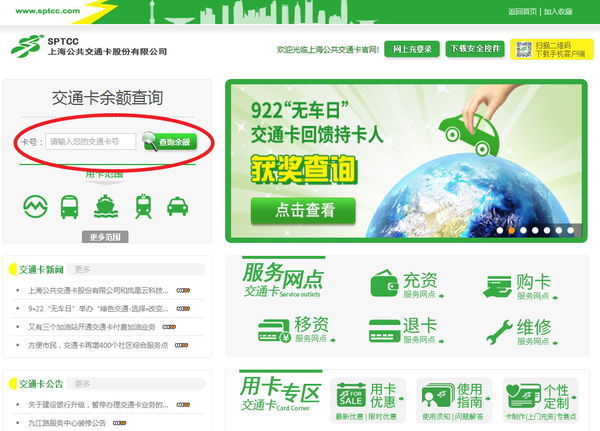The image size is (600, 431).
Task: Click the green car in the banner
Action: pos(469,135)
